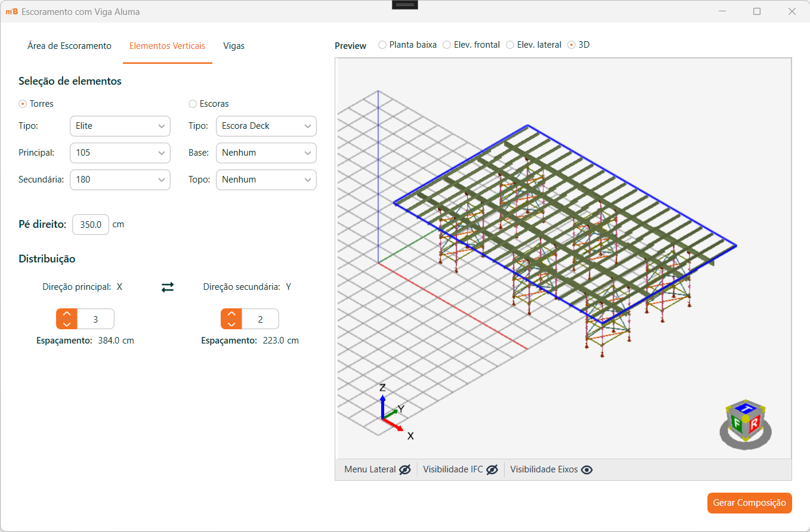Click the XYZ axis triad icon
Image resolution: width=810 pixels, height=532 pixels.
(x=392, y=412)
